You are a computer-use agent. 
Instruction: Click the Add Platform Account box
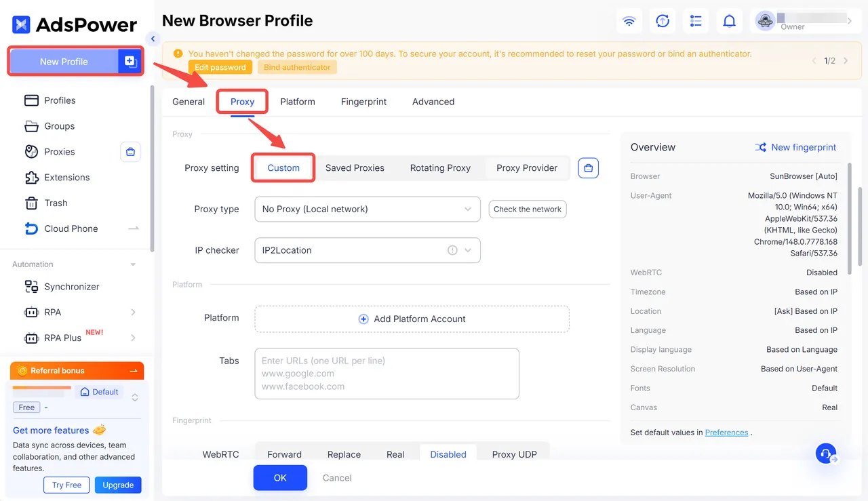(x=412, y=319)
